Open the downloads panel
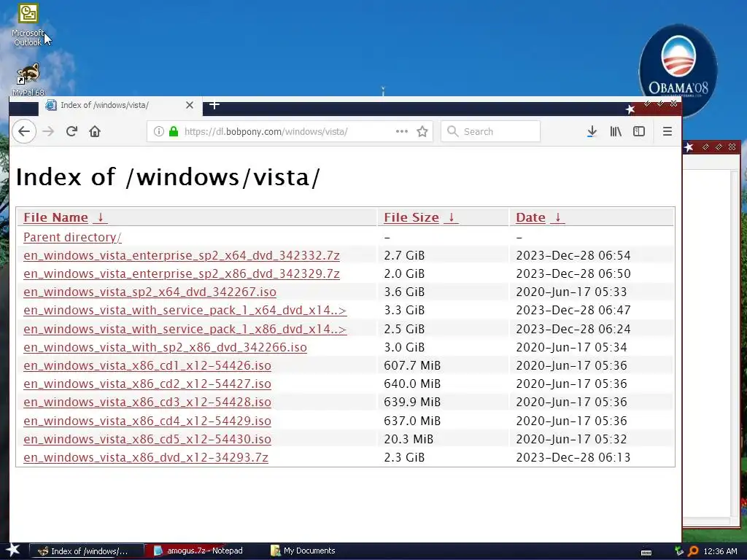The height and width of the screenshot is (560, 747). coord(592,131)
